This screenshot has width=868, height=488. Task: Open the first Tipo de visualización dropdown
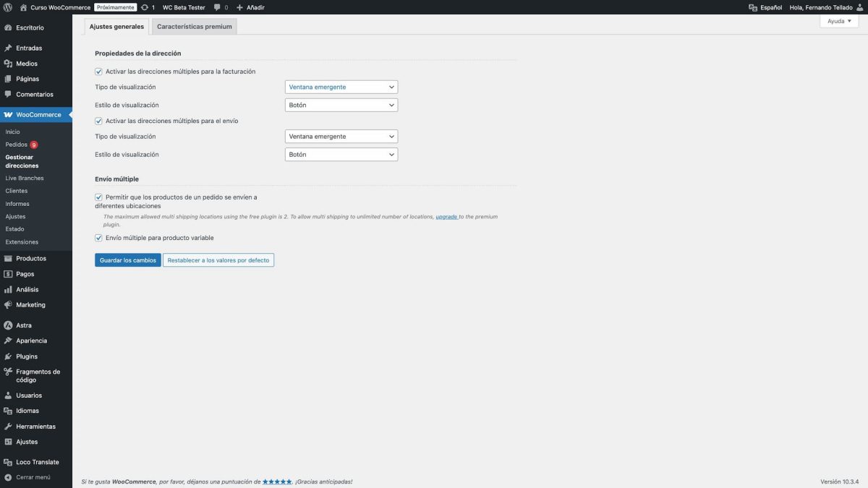[x=341, y=86]
